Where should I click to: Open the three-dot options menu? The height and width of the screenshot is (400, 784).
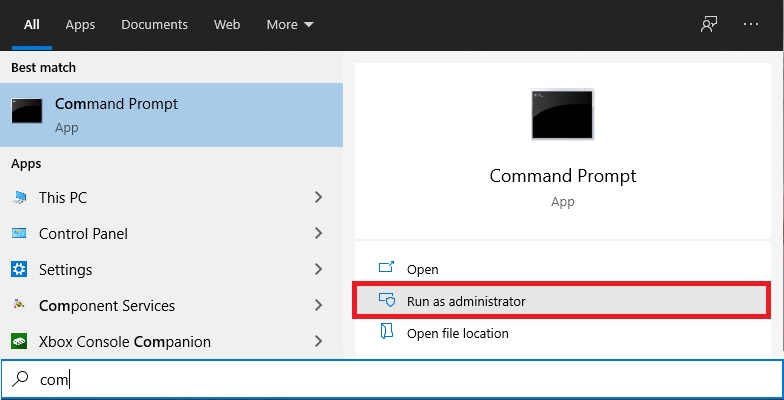click(752, 25)
